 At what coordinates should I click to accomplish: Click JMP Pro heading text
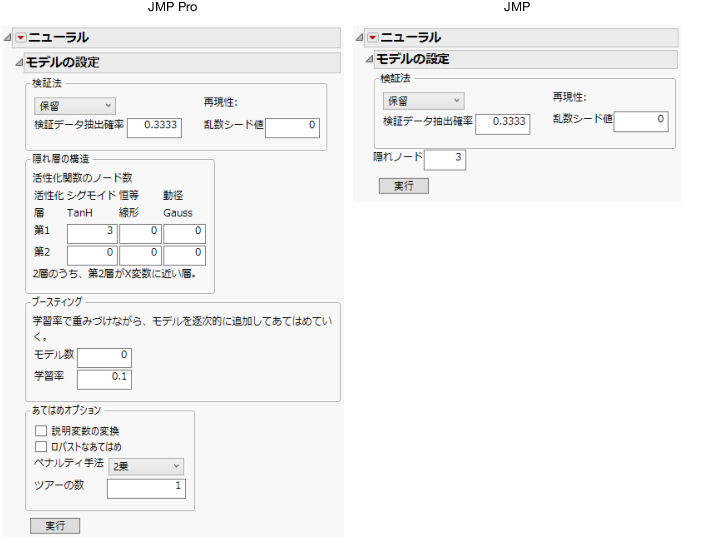click(x=172, y=7)
